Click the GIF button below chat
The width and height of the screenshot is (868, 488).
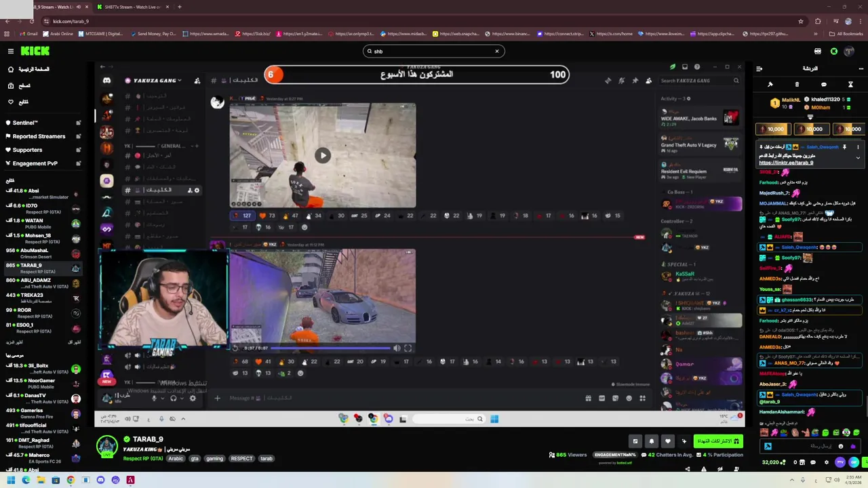click(x=854, y=462)
